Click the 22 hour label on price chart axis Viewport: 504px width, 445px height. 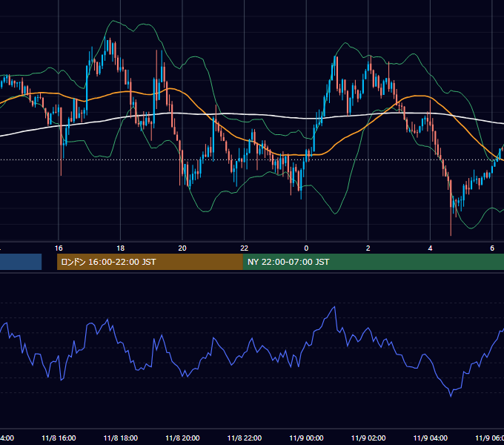[245, 248]
